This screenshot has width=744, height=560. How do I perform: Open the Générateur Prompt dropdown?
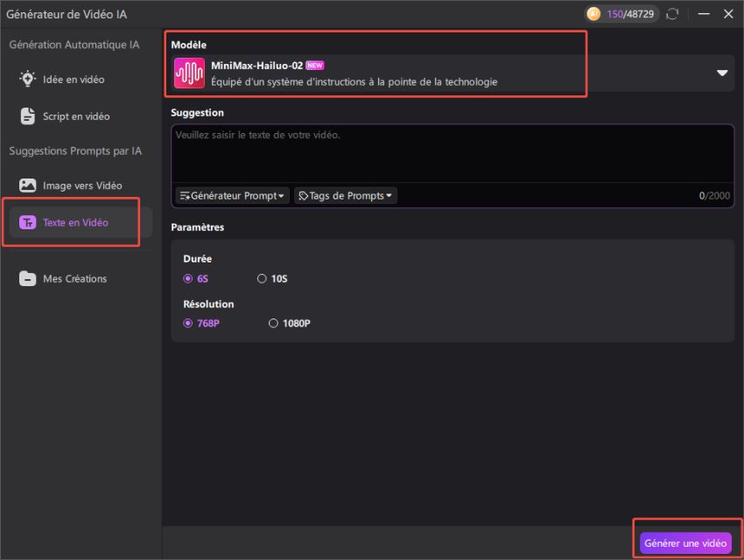pyautogui.click(x=231, y=195)
